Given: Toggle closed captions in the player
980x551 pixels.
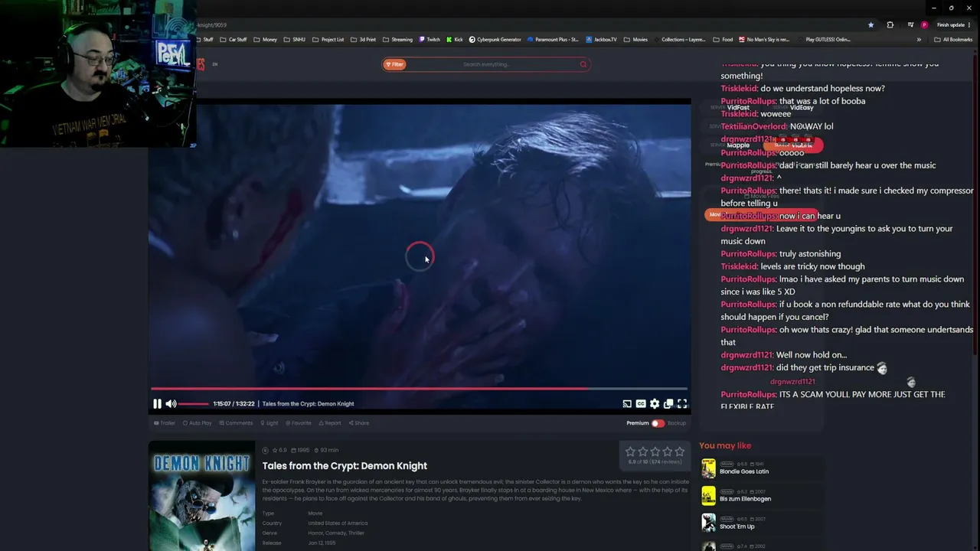Looking at the screenshot, I should (x=641, y=404).
